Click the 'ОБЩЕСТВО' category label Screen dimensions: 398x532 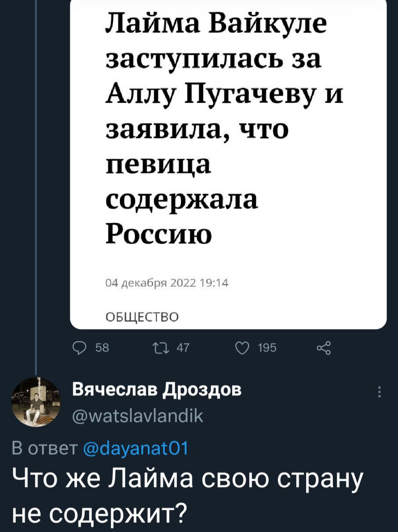(x=142, y=317)
